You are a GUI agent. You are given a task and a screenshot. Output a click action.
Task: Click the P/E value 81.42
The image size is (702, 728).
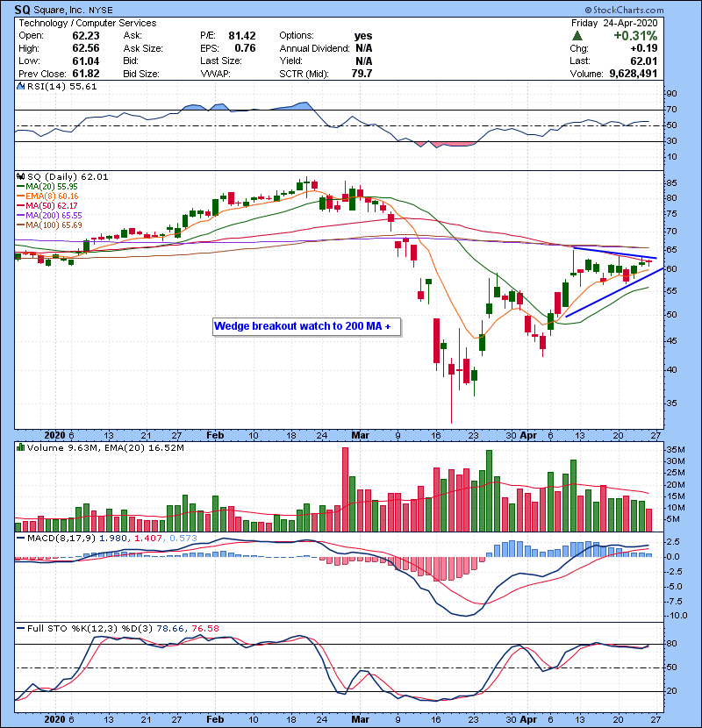click(241, 36)
